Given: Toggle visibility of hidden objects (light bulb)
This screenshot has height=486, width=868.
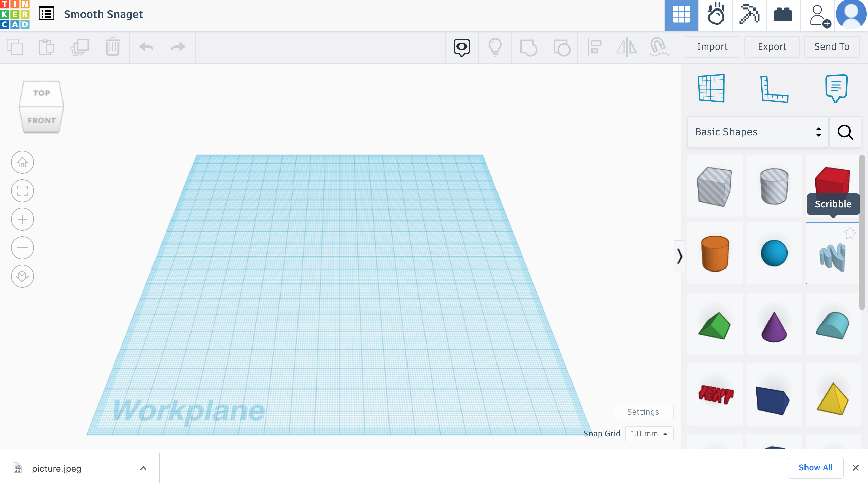Looking at the screenshot, I should pos(495,47).
